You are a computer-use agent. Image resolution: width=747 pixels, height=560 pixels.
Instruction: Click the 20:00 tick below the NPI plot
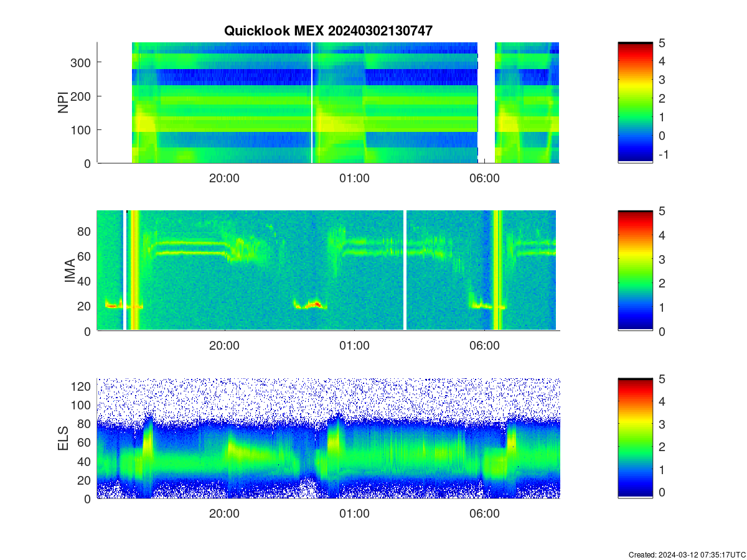(224, 178)
